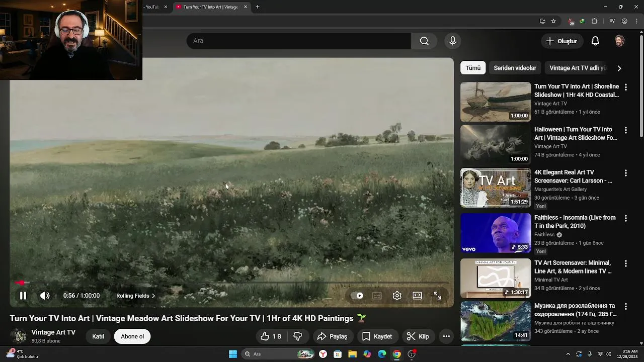644x362 pixels.
Task: Open Microsoft Edge from the taskbar
Action: click(x=382, y=354)
